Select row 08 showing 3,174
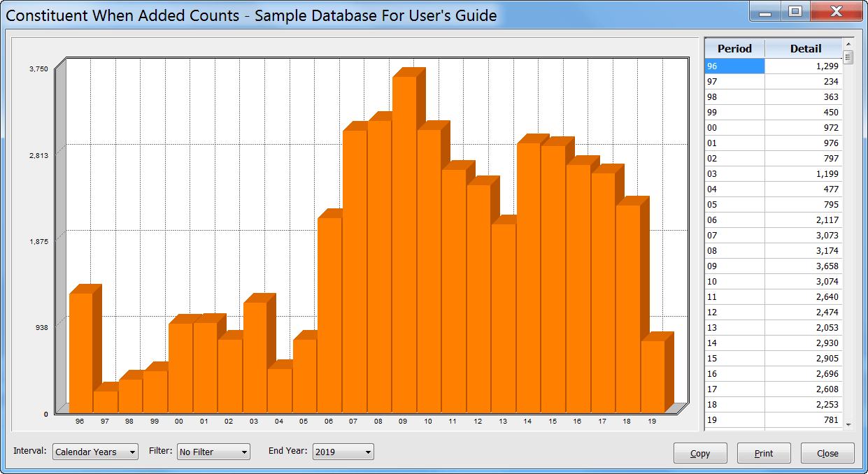This screenshot has height=474, width=868. pyautogui.click(x=769, y=250)
